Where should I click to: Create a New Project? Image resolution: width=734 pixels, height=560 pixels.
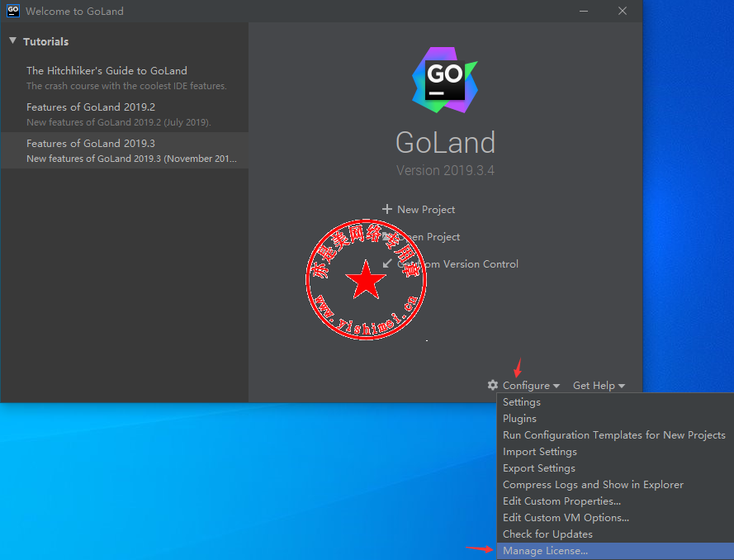(419, 209)
